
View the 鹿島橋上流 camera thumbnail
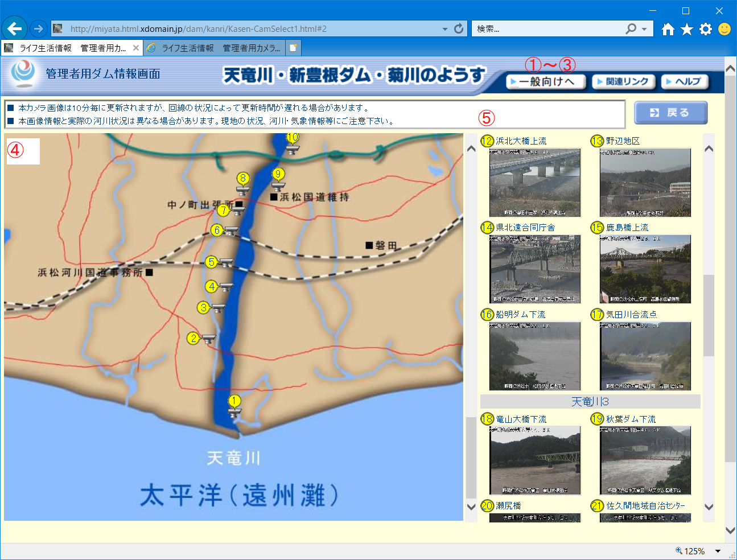point(645,269)
